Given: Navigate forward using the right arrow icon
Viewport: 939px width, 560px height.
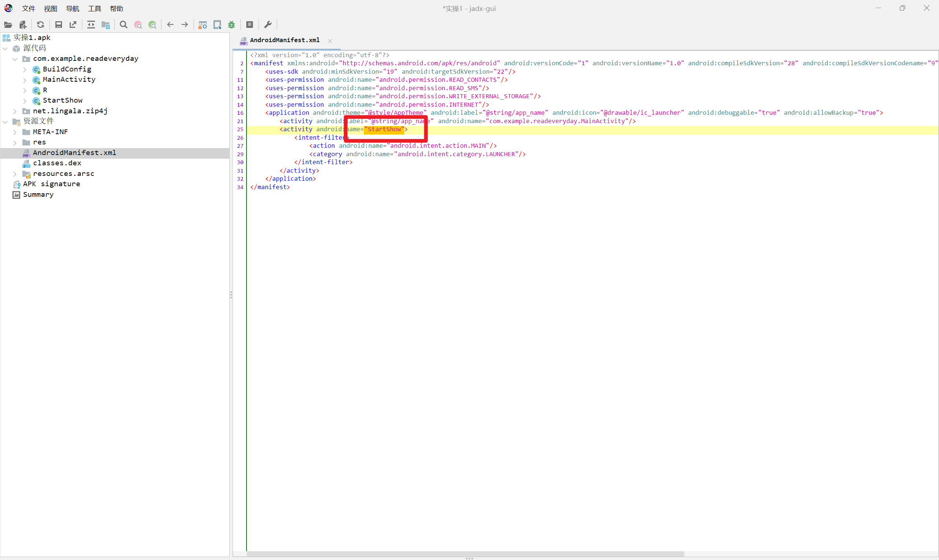Looking at the screenshot, I should coord(184,25).
